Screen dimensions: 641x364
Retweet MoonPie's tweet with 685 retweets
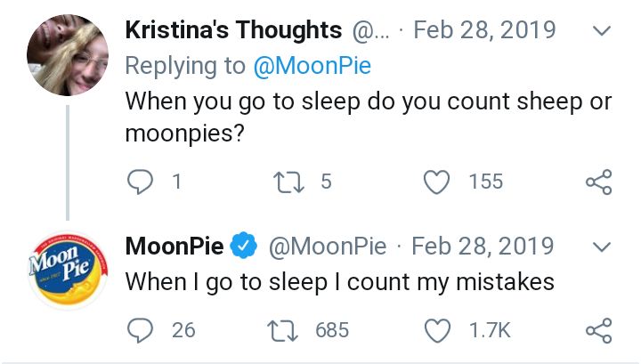pyautogui.click(x=282, y=330)
